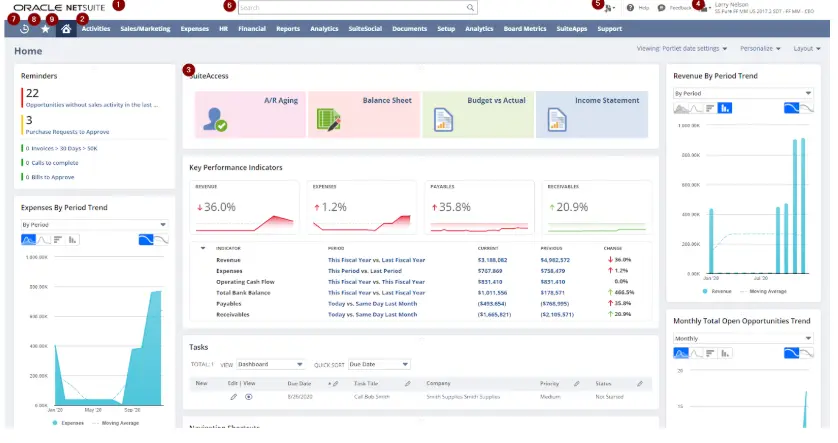Image resolution: width=838 pixels, height=443 pixels.
Task: Open the Layout dropdown
Action: [x=806, y=49]
